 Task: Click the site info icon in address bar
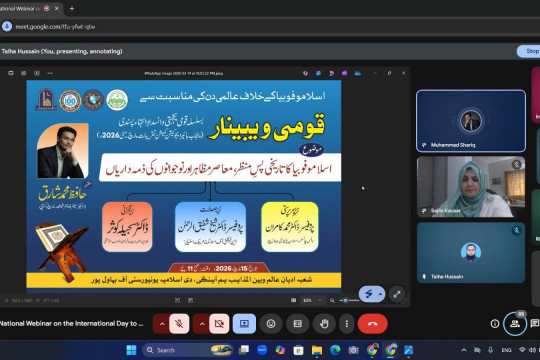7,27
